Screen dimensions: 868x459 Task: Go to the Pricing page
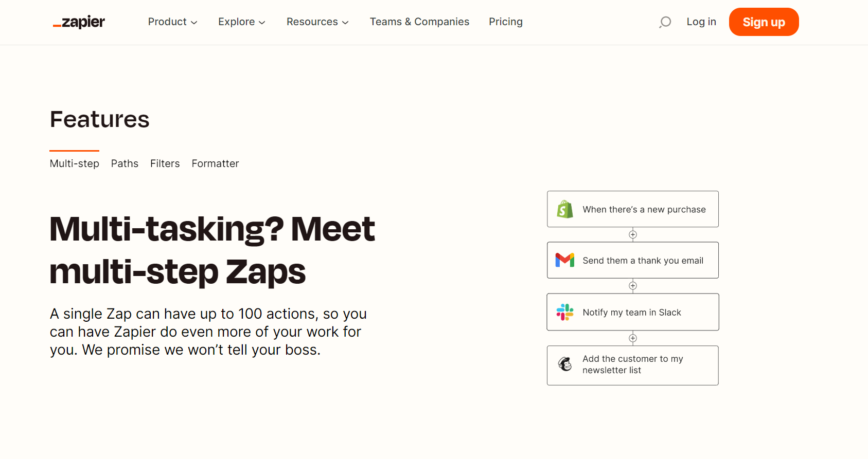point(506,22)
